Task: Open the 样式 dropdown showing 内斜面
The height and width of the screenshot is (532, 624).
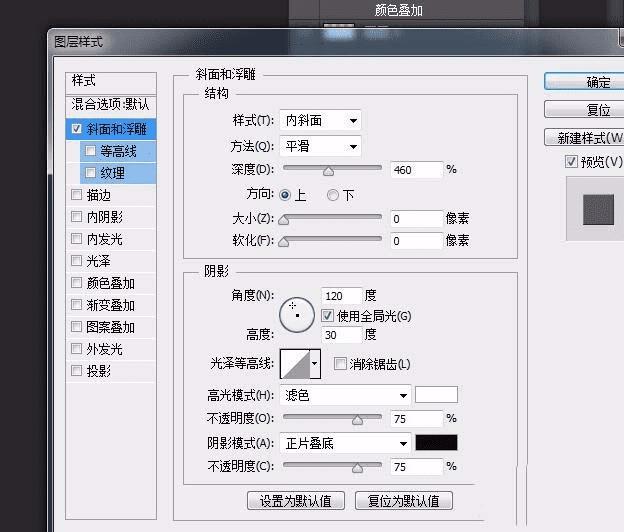Action: 320,120
